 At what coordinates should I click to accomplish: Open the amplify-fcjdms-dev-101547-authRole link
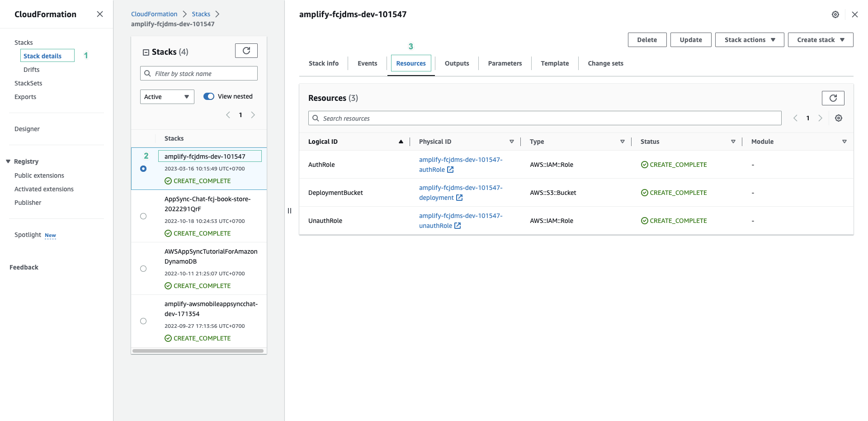tap(461, 165)
